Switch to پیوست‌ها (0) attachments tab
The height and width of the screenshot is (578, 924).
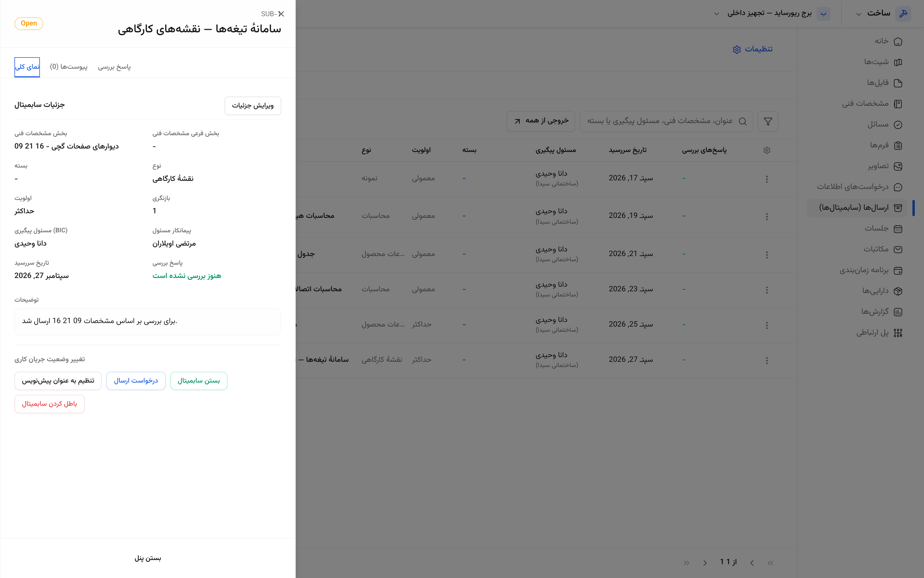pos(69,67)
